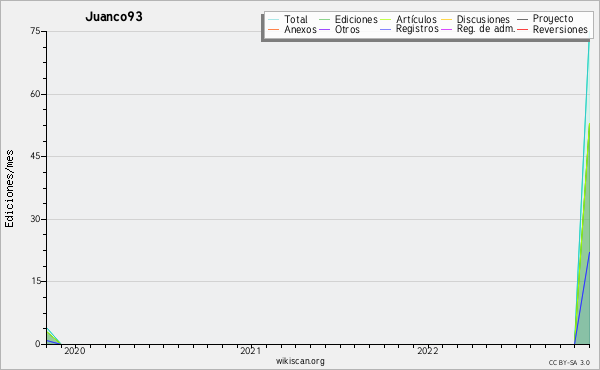
Task: Select the Registros legend entry
Action: (417, 29)
